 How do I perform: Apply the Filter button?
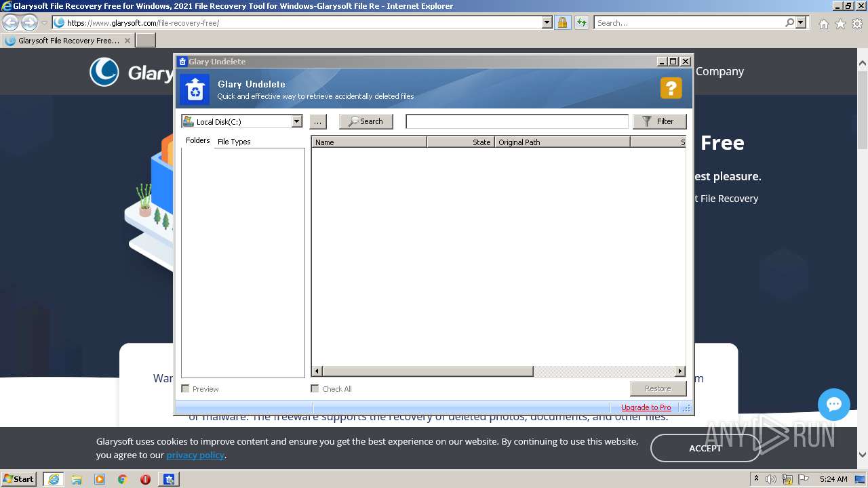pyautogui.click(x=659, y=121)
